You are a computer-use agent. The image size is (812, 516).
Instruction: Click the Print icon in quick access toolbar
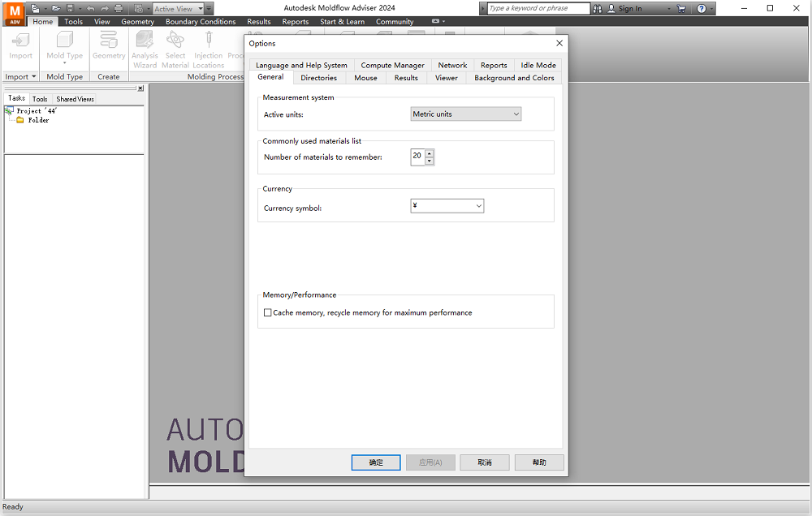tap(119, 9)
